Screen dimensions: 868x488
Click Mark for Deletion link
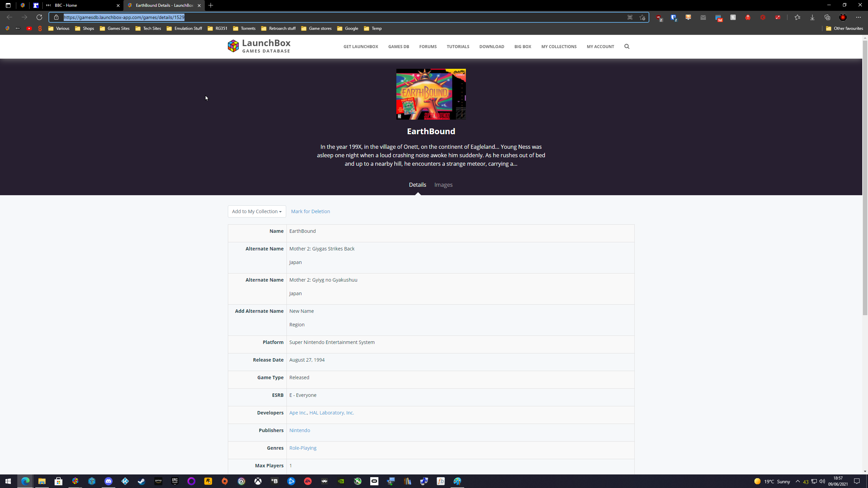310,211
